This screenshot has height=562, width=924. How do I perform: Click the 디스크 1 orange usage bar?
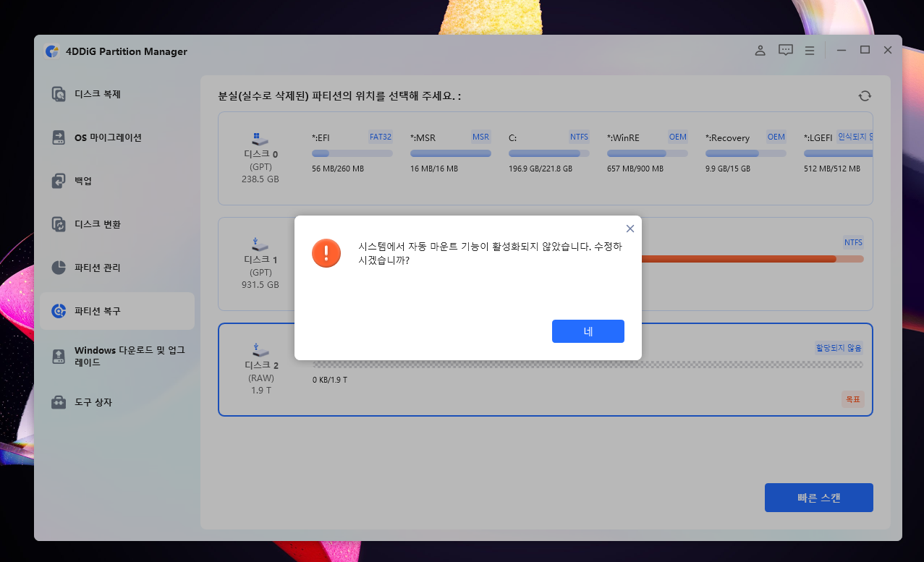tap(753, 259)
